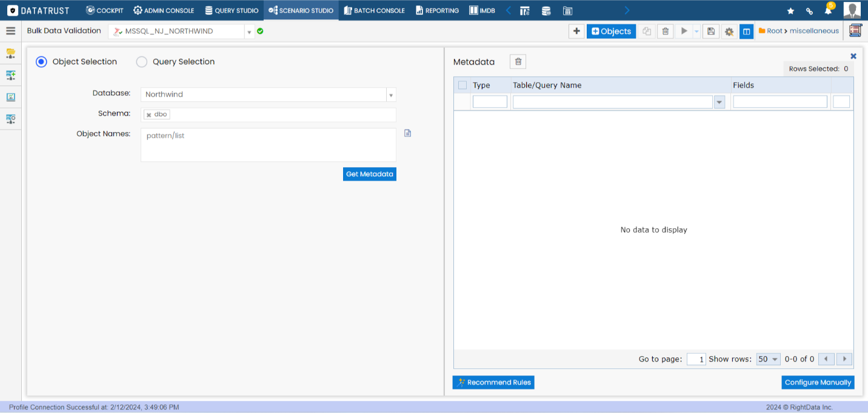868x413 pixels.
Task: Open the Batch Console tab
Action: pos(374,10)
